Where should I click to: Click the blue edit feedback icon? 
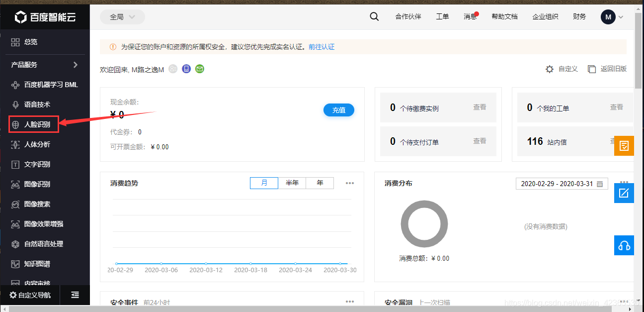(x=624, y=193)
